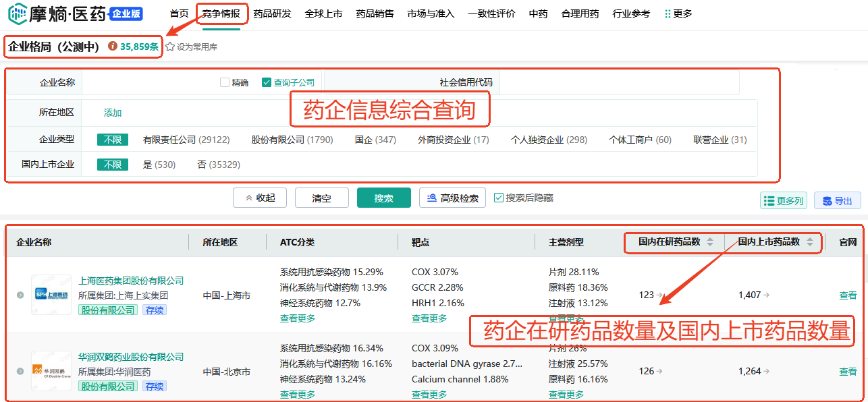Open 126 in-development drugs arrow link
This screenshot has width=868, height=402.
point(659,371)
